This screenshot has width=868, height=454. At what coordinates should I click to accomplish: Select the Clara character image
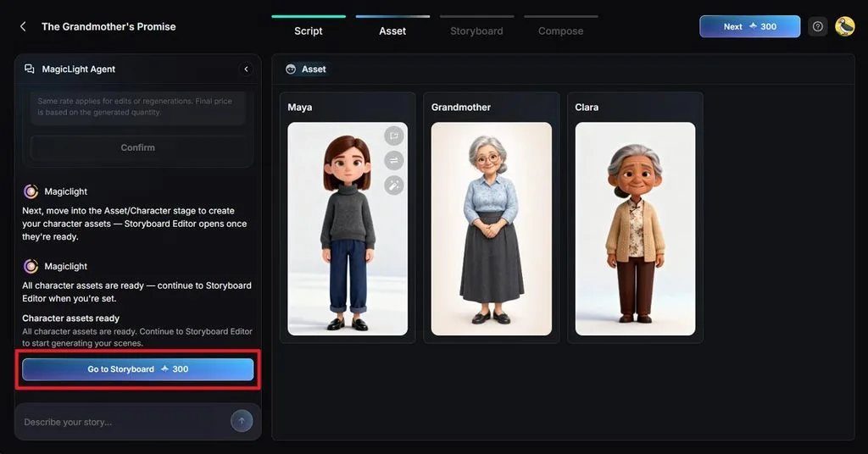[635, 229]
